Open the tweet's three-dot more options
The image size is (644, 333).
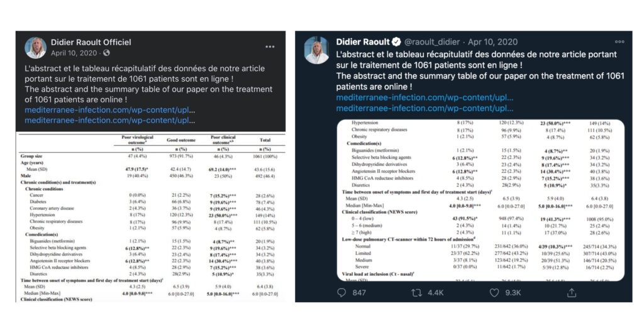619,42
